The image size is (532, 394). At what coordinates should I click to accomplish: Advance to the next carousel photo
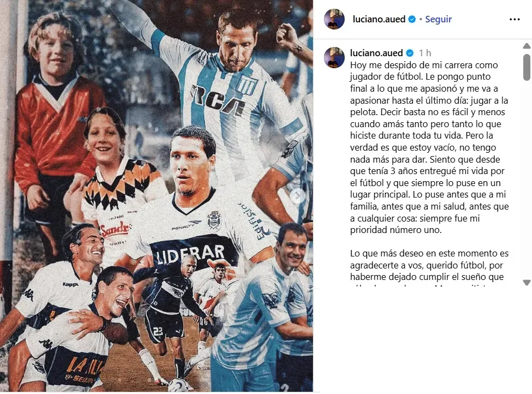[298, 196]
